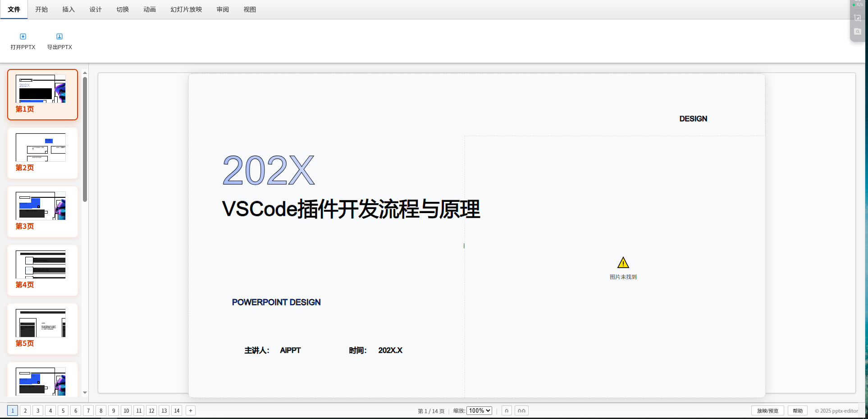Click the thumbnail panel scrollbar handle

click(85, 139)
